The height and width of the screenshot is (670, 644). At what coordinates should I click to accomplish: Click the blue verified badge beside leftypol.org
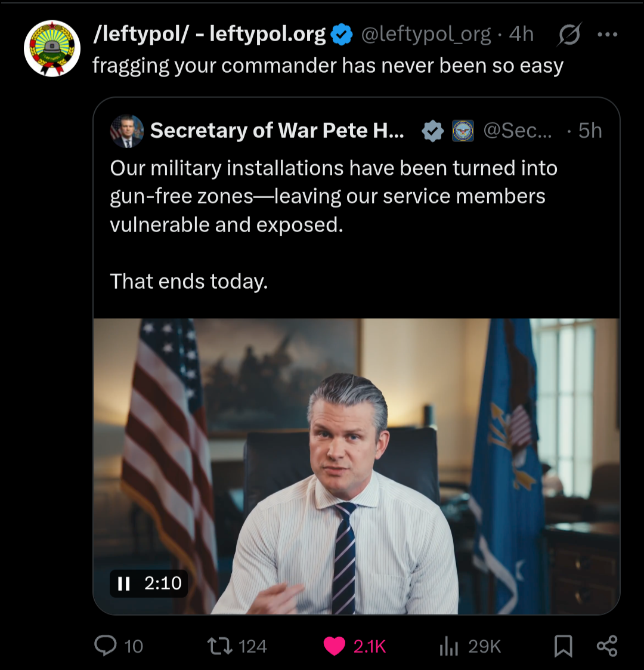(x=342, y=35)
